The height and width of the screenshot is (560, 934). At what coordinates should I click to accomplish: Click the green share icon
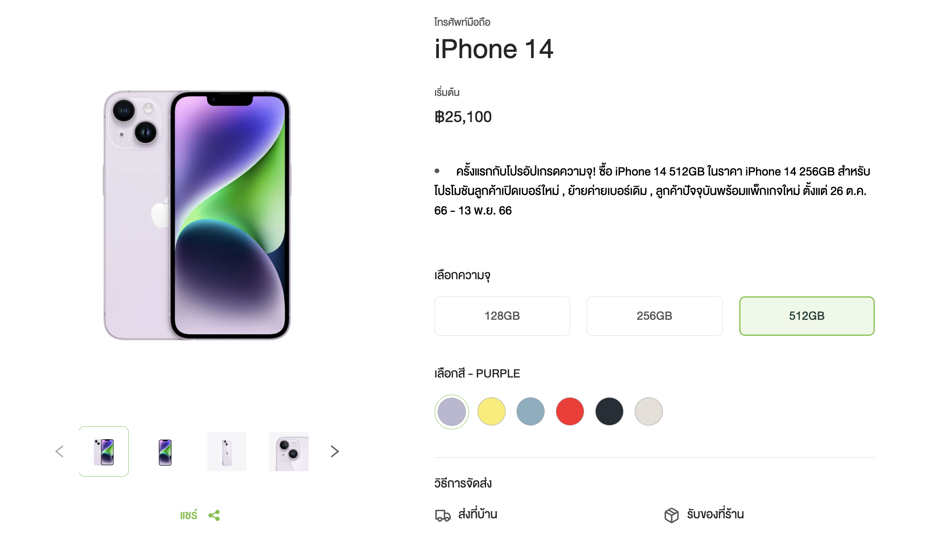[x=214, y=515]
